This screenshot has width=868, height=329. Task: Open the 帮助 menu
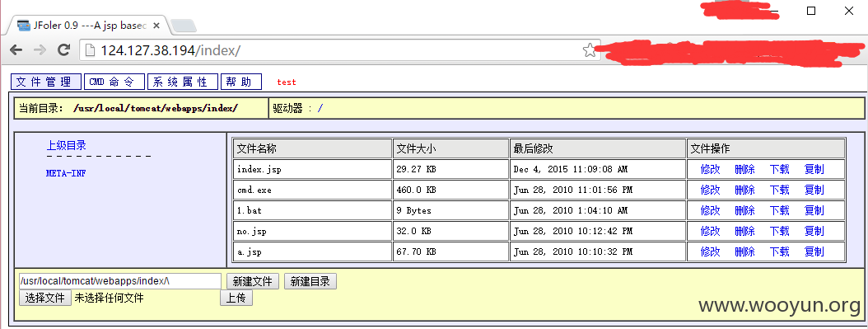point(240,82)
